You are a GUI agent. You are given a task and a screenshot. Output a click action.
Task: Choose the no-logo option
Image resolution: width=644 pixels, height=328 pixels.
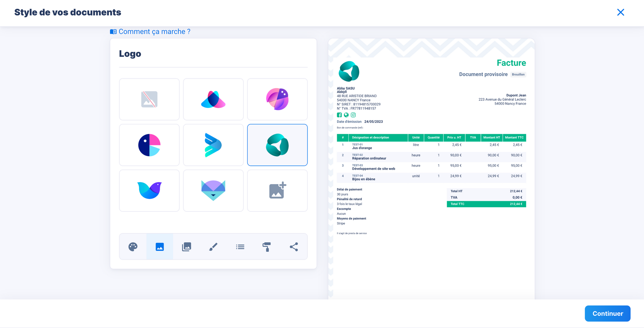tap(149, 99)
